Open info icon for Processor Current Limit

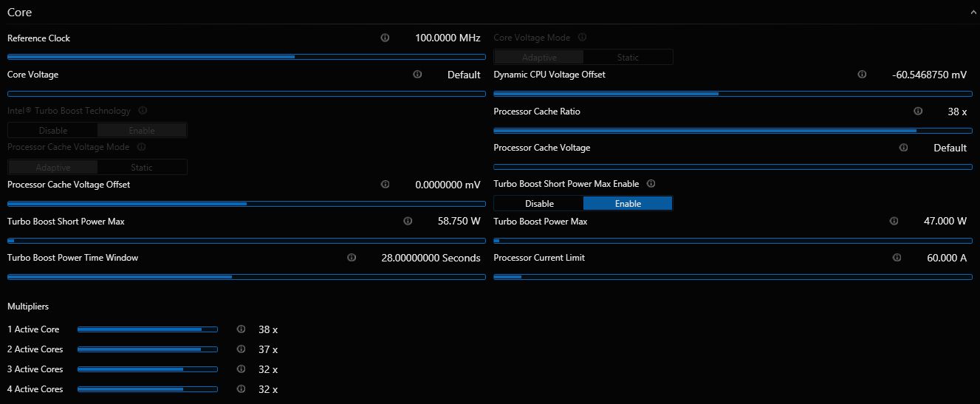897,258
